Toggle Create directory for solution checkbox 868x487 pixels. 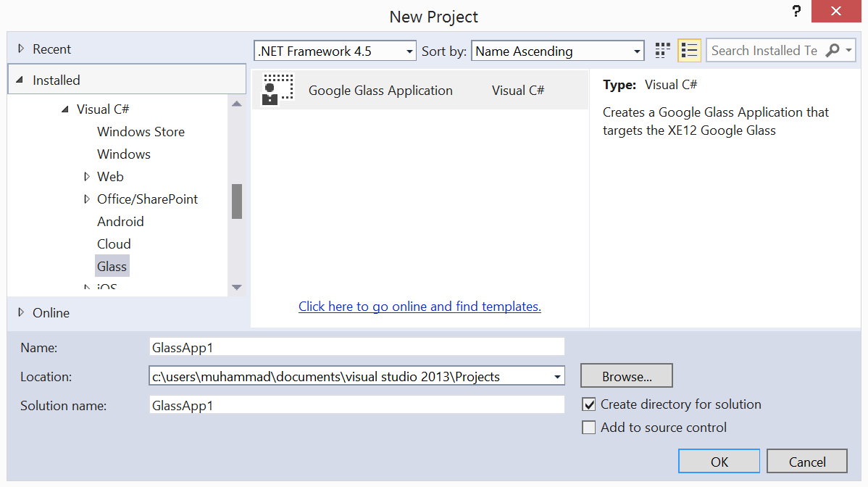589,404
